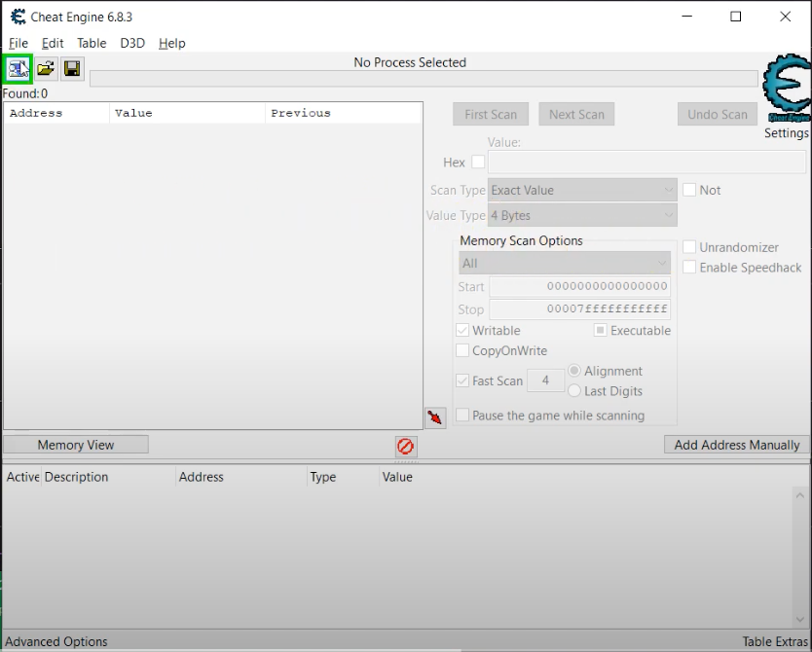Toggle the Writable checkbox
The width and height of the screenshot is (812, 652).
pyautogui.click(x=462, y=330)
